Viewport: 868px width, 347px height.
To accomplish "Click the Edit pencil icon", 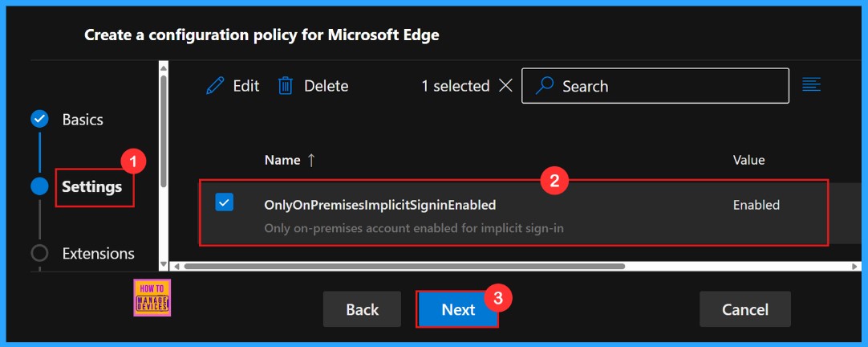I will pyautogui.click(x=215, y=86).
